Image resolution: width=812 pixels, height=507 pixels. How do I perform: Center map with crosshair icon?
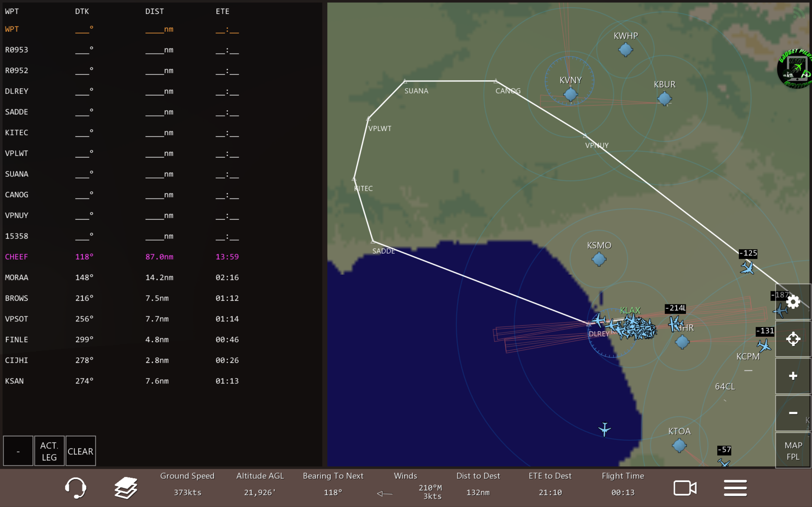[793, 339]
